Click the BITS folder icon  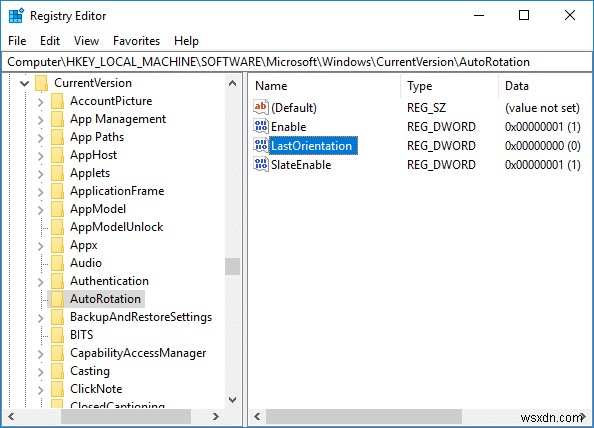[x=57, y=335]
